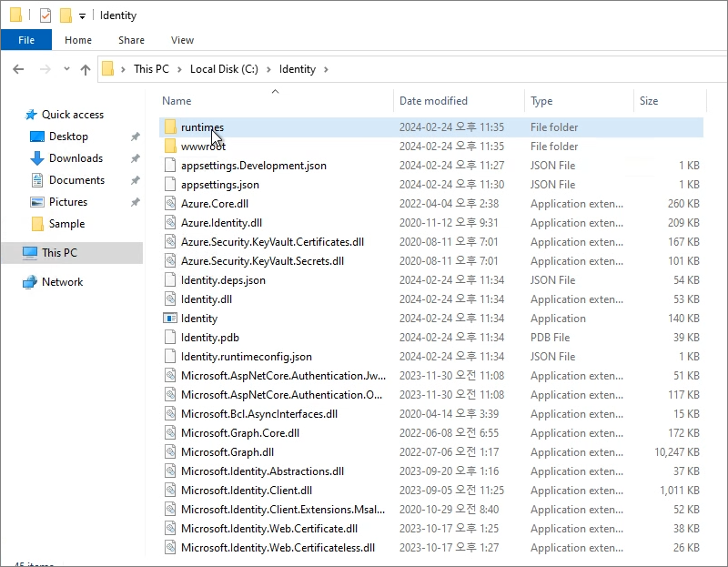Viewport: 728px width, 567px height.
Task: Click Identity breadcrumb in address bar
Action: (x=298, y=69)
